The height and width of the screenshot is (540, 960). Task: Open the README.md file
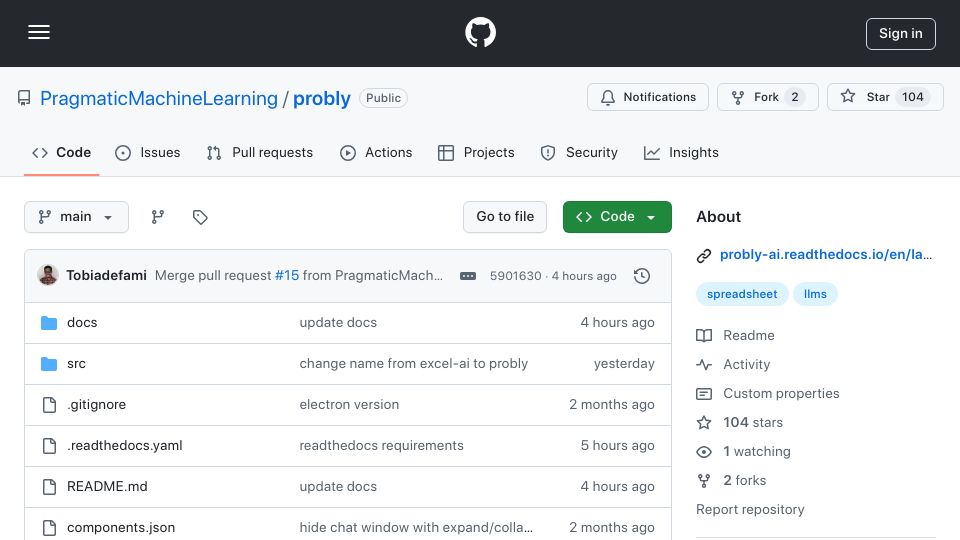click(107, 487)
